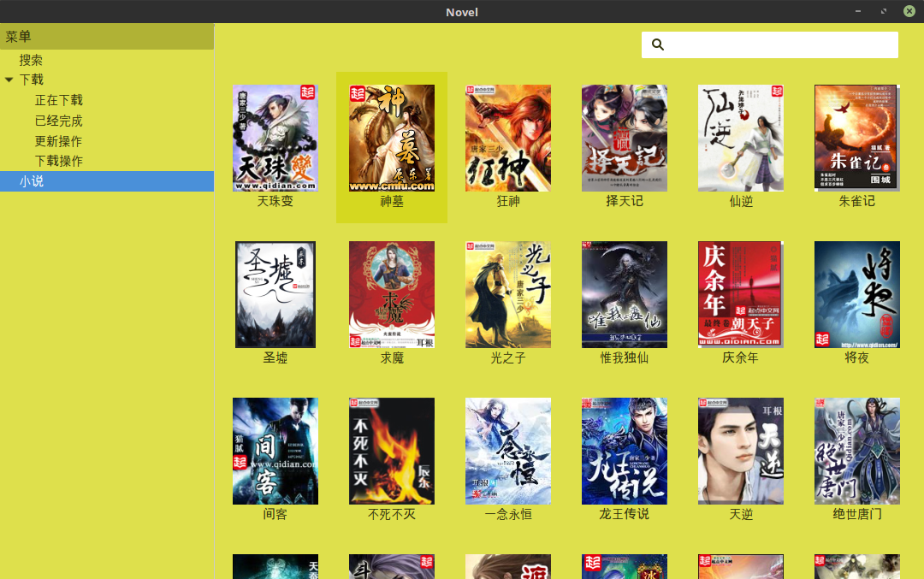Open the 圣墟 book cover
Image resolution: width=924 pixels, height=579 pixels.
click(275, 294)
